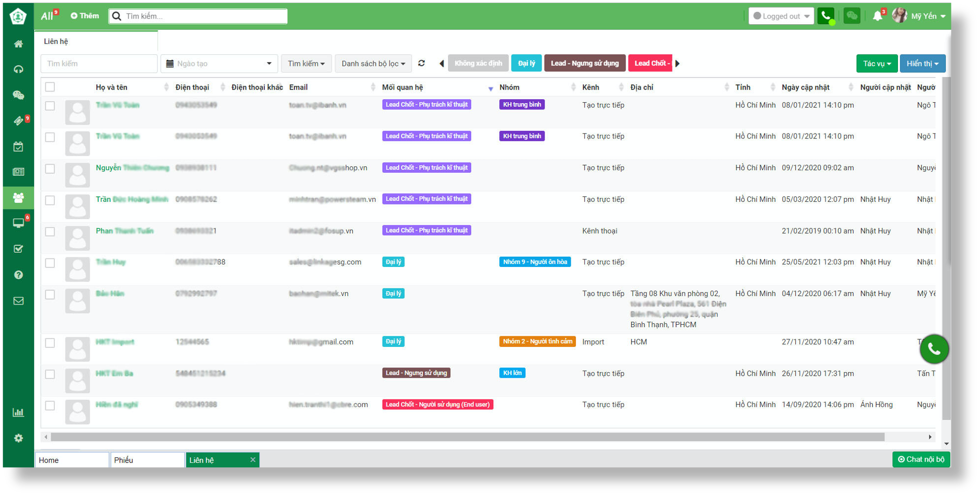Click the refresh filter icon
980x497 pixels.
(x=422, y=63)
